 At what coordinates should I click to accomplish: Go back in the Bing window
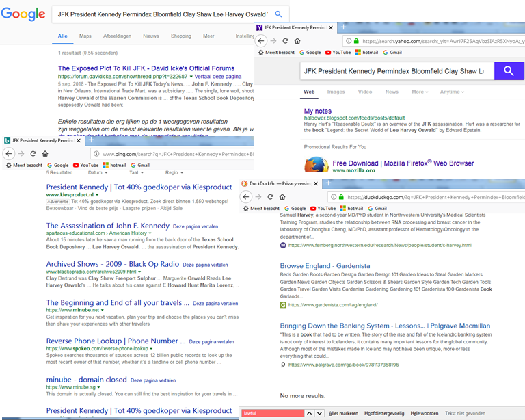click(9, 154)
